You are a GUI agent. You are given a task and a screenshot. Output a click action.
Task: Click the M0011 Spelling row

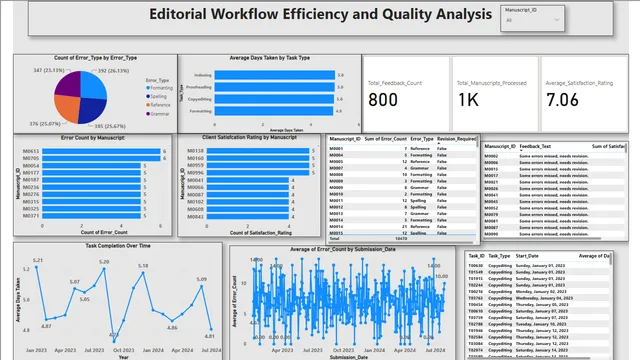402,201
